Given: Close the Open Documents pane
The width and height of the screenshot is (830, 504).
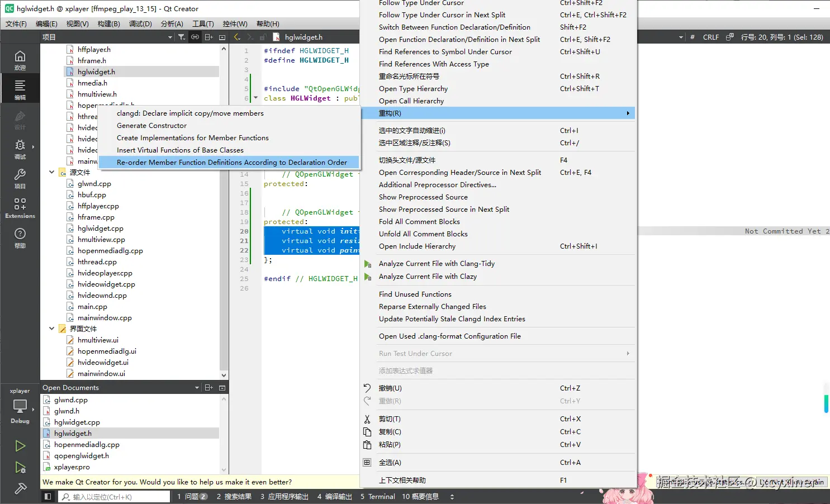Looking at the screenshot, I should [222, 387].
